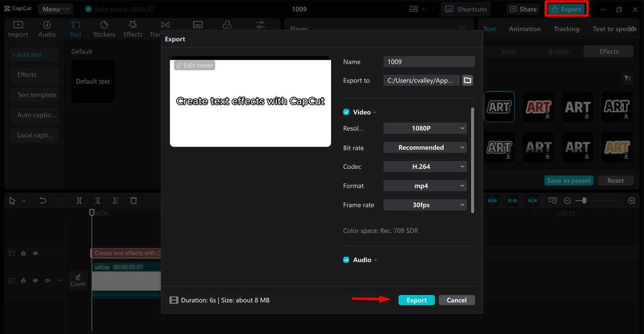Click the trash delete icon in timeline toolbar
Viewport: 644px width, 334px height.
click(133, 201)
